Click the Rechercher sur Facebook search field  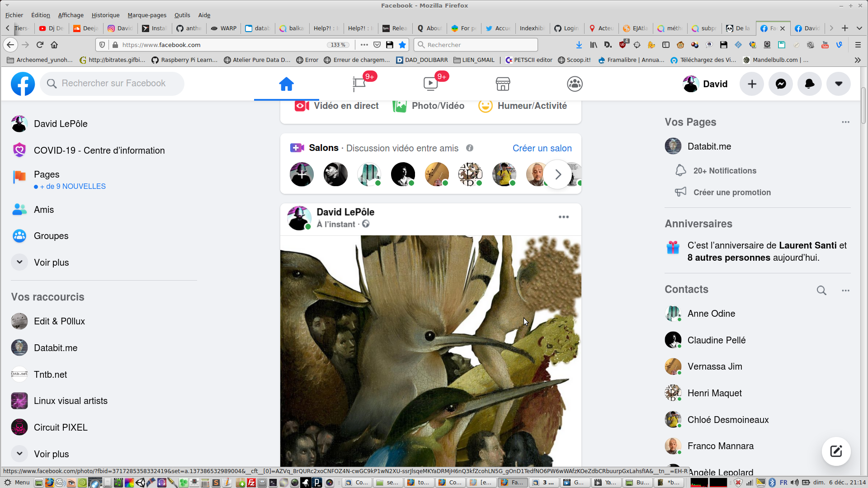tap(113, 84)
